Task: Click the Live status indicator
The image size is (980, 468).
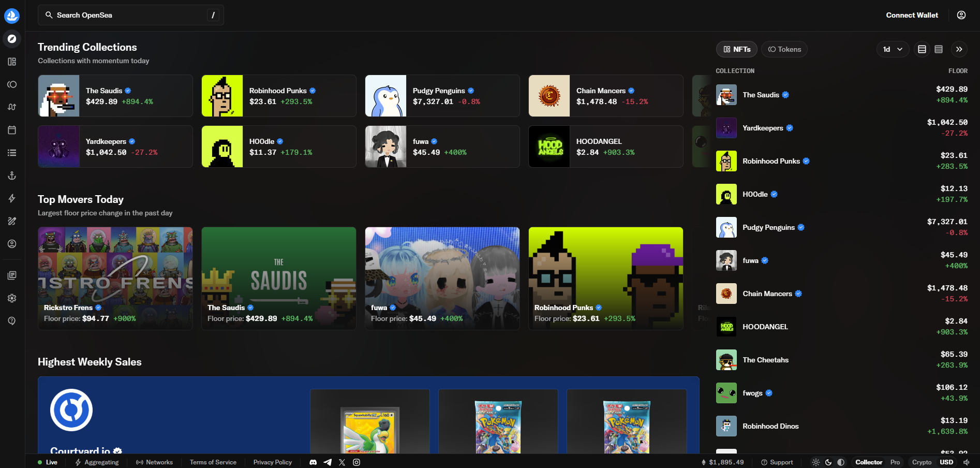Action: 48,462
